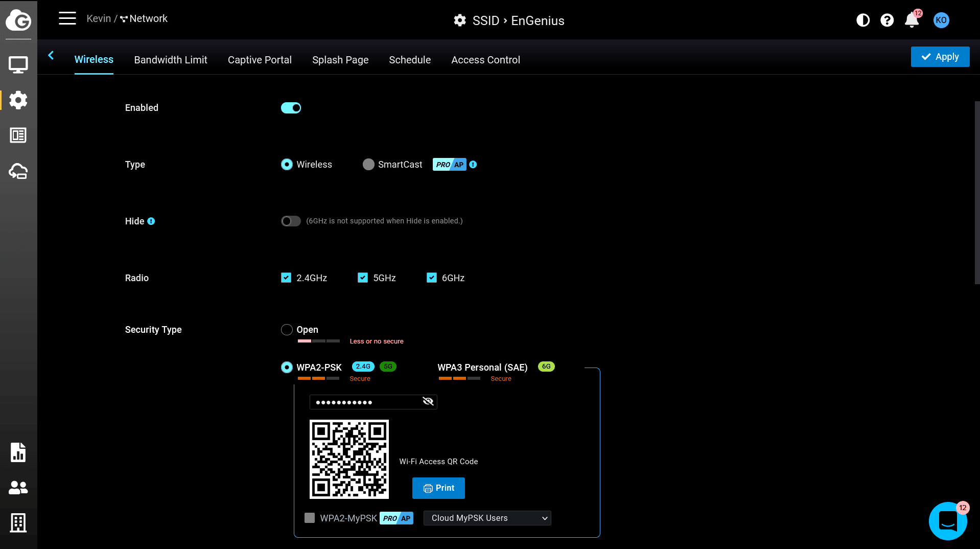Switch to the Wireless tab
The image size is (980, 549).
point(94,59)
